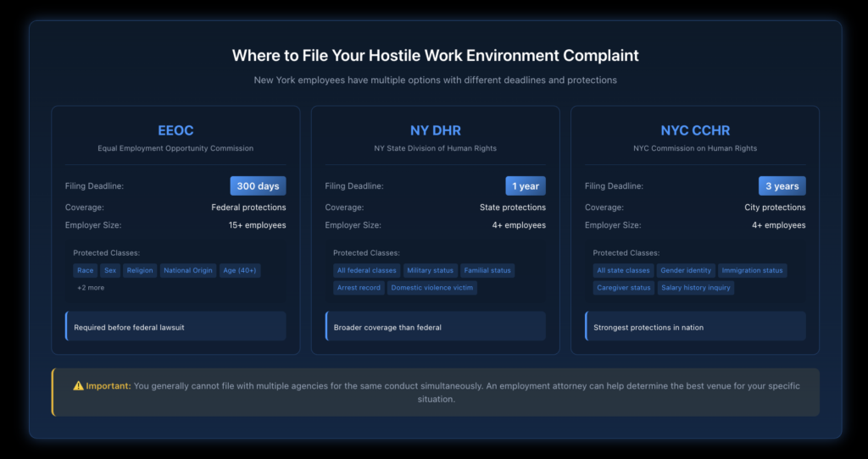The width and height of the screenshot is (868, 459).
Task: Click 4+ employees in NY DHR card
Action: point(519,225)
